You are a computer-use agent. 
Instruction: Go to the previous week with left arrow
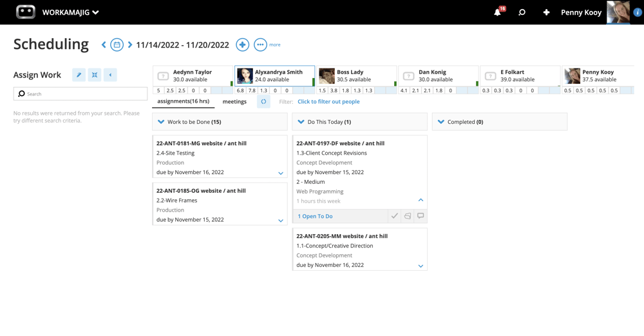click(x=104, y=44)
